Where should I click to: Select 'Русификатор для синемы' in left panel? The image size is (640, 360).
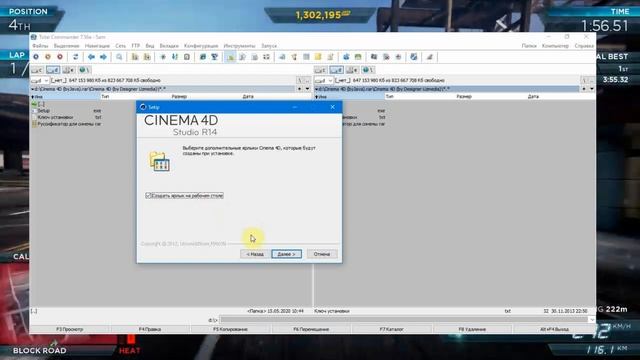tap(66, 124)
